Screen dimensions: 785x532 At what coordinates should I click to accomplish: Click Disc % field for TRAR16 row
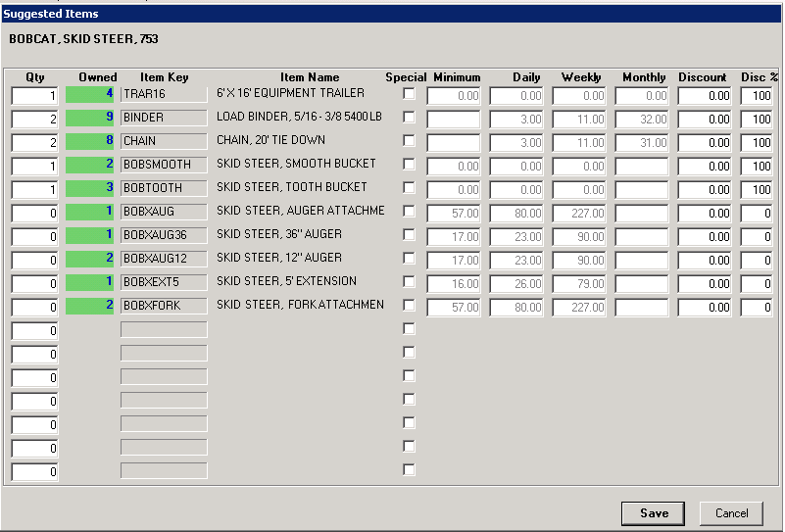(757, 96)
